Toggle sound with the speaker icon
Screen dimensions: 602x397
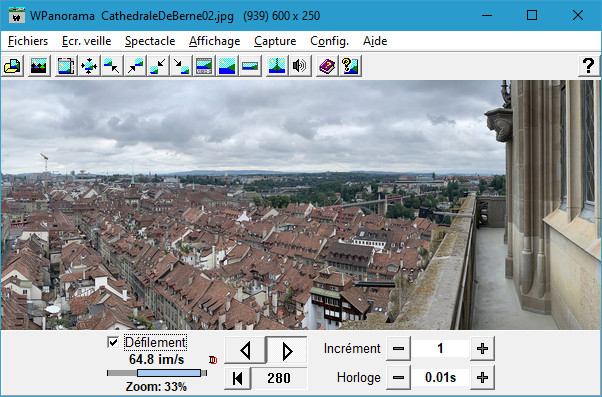coord(299,66)
